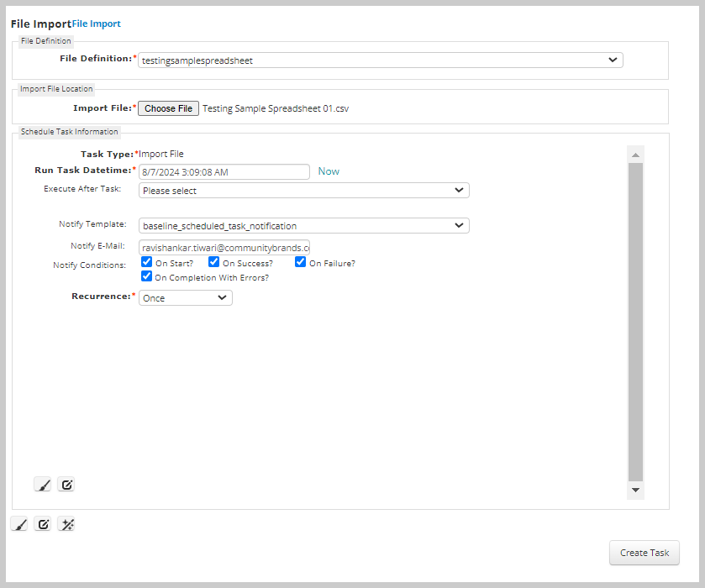Click the scrollbar down arrow

click(635, 490)
